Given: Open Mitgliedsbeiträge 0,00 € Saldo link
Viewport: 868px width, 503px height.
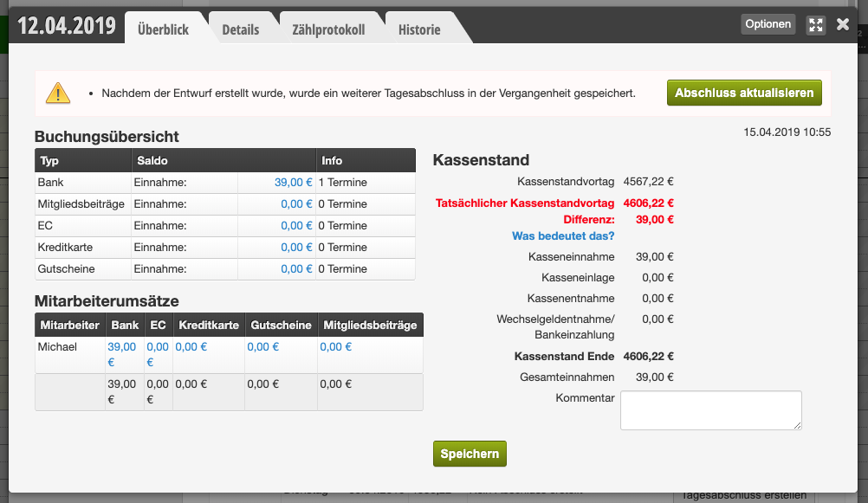Looking at the screenshot, I should tap(297, 203).
